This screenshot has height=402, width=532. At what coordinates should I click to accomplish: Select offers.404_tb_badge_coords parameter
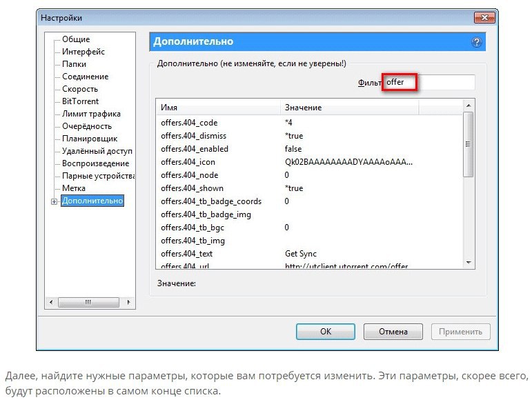[309, 201]
